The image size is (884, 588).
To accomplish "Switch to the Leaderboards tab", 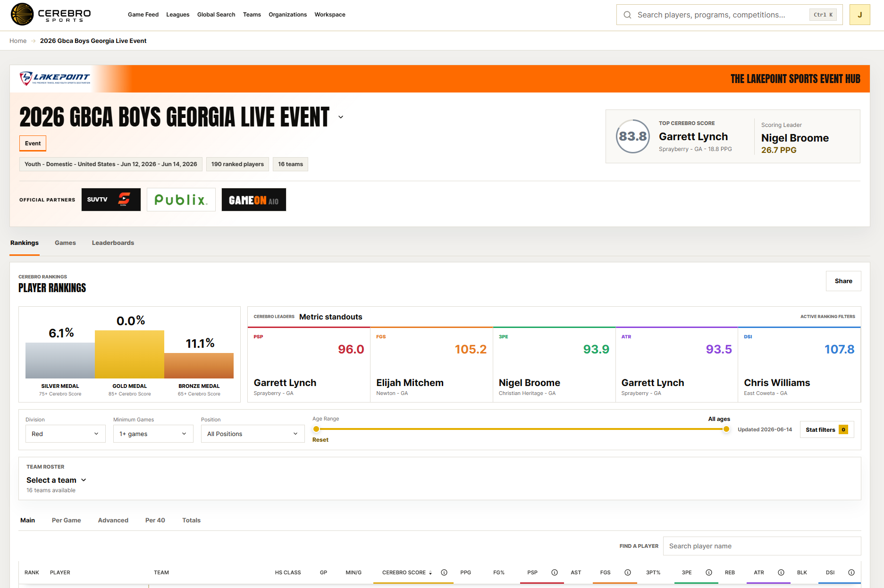I will [x=113, y=243].
